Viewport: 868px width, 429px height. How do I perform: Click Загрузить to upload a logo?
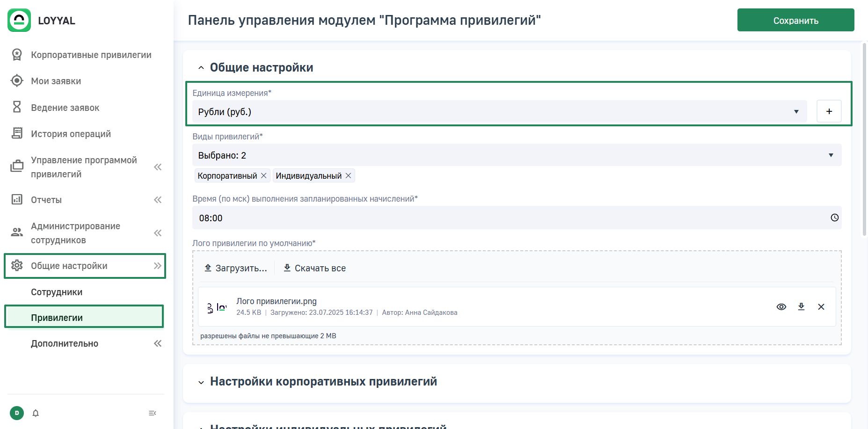click(x=236, y=268)
